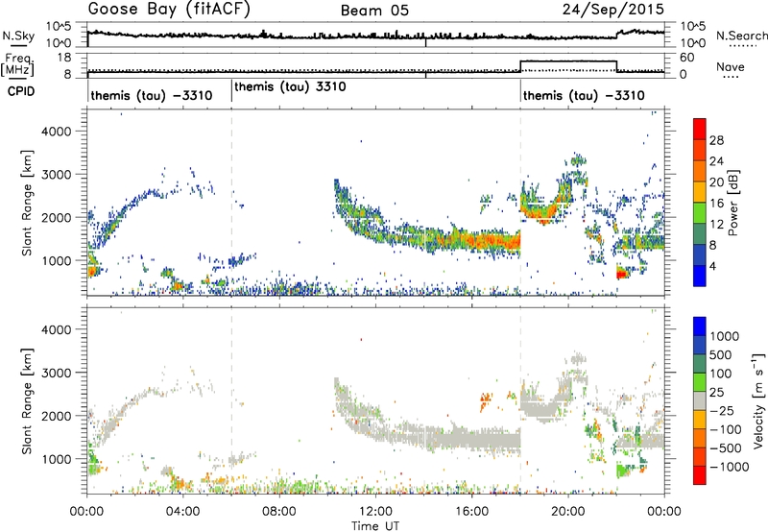The image size is (768, 532).
Task: Click the 'Time UT' axis title
Action: pyautogui.click(x=375, y=526)
